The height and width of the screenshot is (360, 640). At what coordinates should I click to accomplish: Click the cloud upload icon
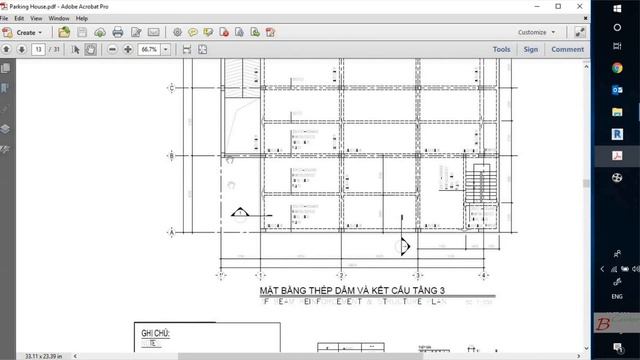[100, 32]
